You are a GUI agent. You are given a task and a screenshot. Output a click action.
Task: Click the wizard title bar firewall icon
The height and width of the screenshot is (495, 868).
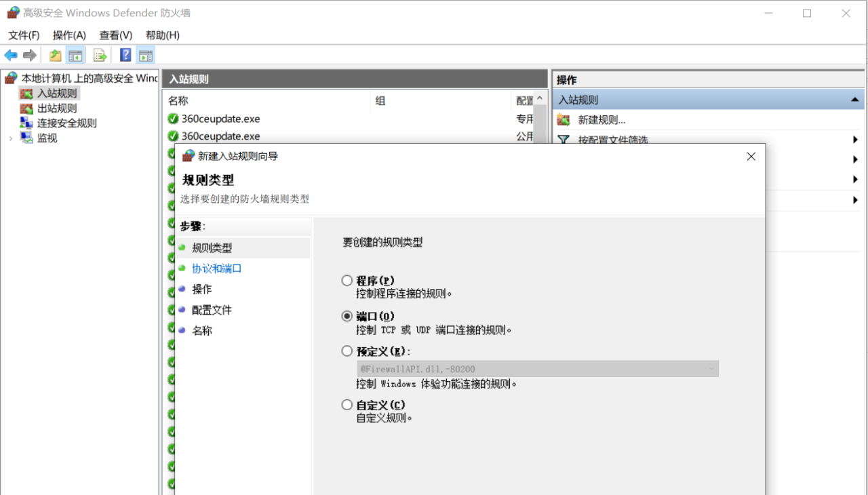(189, 156)
